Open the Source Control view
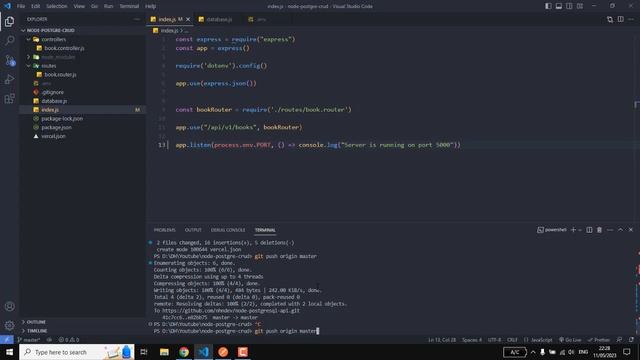 click(9, 60)
